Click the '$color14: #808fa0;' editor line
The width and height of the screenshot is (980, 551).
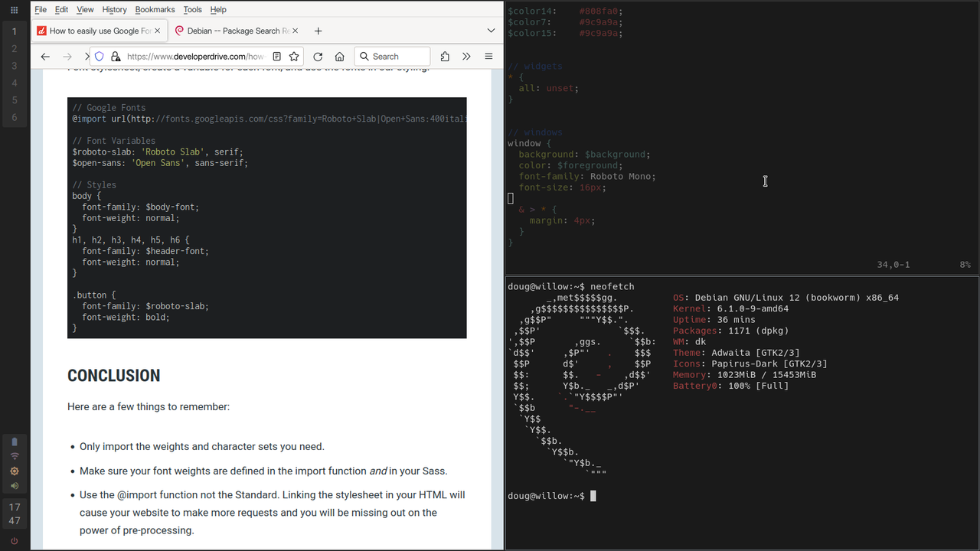[x=565, y=11]
